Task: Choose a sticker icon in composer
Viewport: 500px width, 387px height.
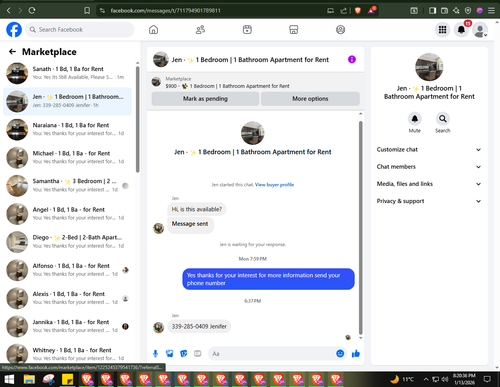Action: click(184, 353)
